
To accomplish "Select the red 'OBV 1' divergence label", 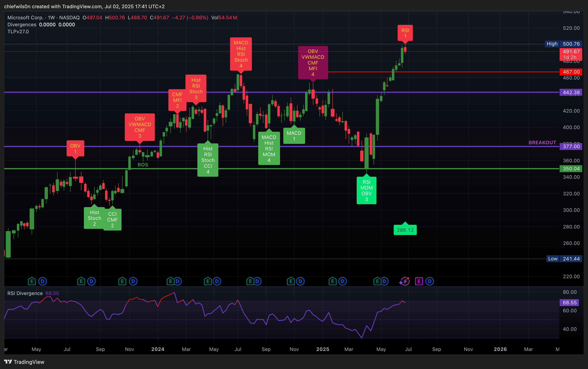I will point(75,148).
